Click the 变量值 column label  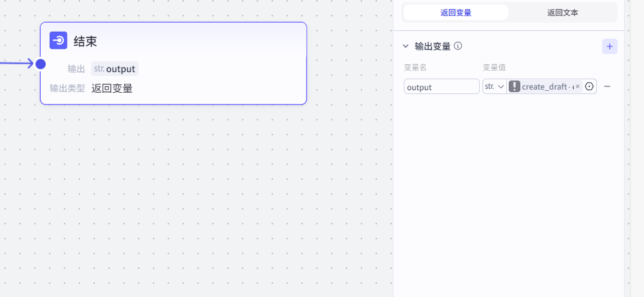[494, 68]
